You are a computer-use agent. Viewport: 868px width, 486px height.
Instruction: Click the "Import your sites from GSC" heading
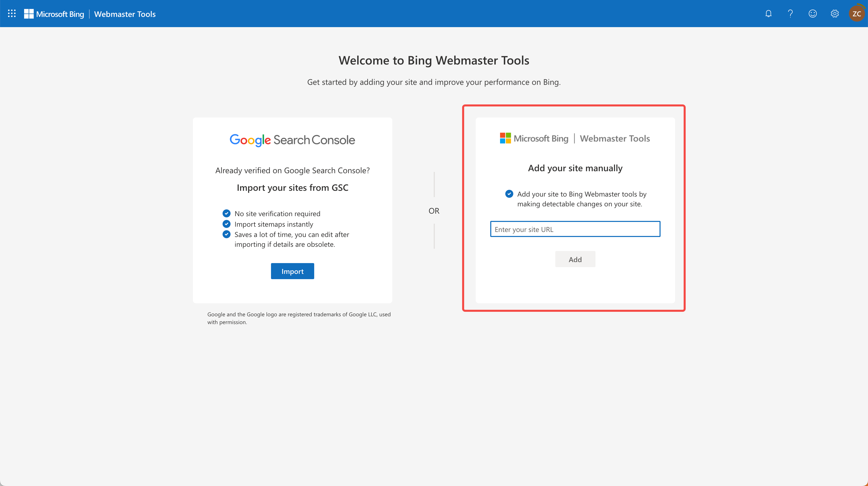tap(292, 188)
